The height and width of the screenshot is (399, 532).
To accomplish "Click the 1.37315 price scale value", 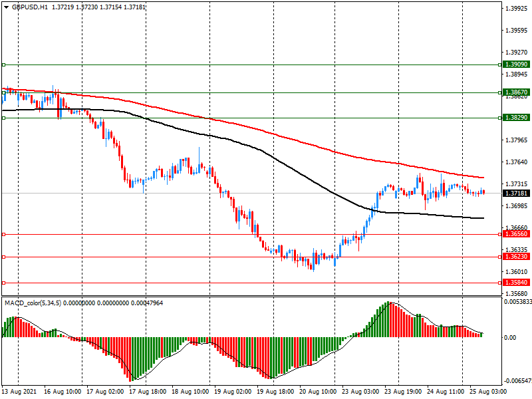I will (517, 184).
